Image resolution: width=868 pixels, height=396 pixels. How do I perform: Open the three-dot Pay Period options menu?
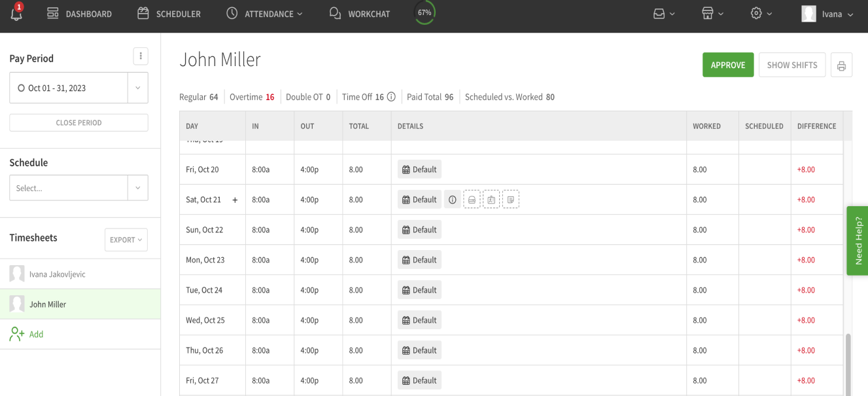(x=141, y=56)
